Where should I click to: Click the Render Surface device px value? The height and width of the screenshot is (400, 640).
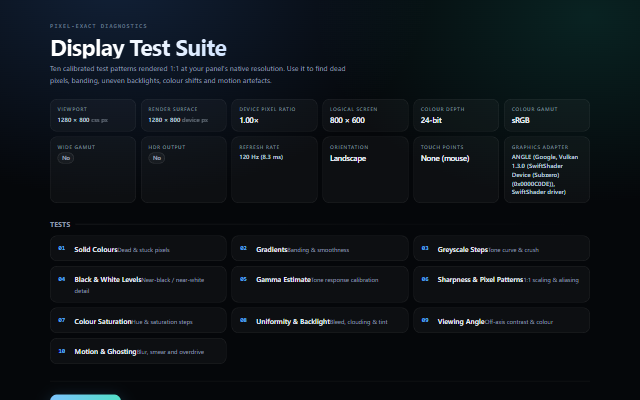tap(178, 120)
